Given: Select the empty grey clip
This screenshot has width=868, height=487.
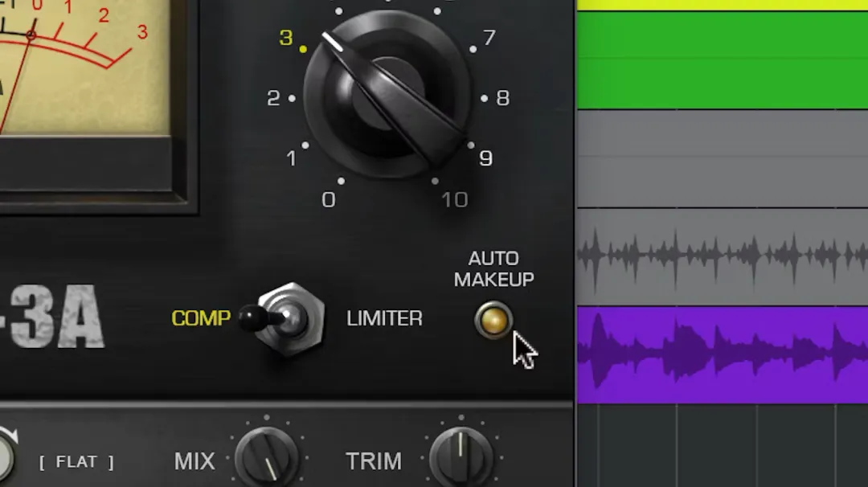Looking at the screenshot, I should [x=723, y=158].
